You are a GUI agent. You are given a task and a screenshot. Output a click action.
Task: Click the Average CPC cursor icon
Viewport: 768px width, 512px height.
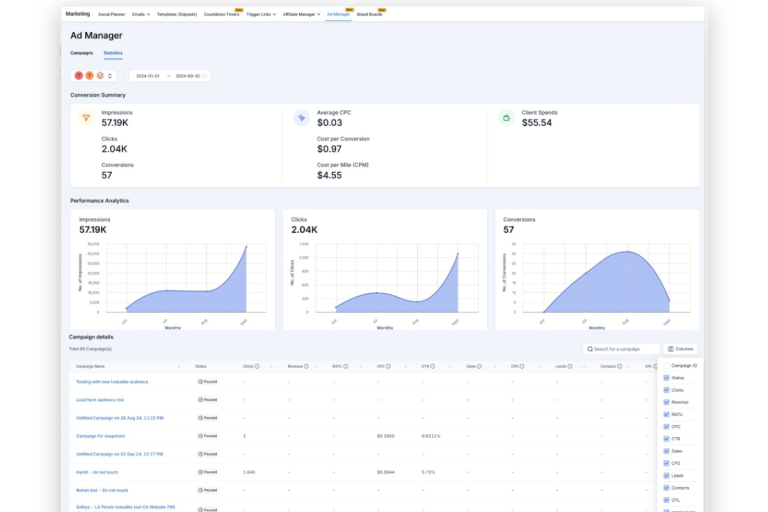point(301,118)
